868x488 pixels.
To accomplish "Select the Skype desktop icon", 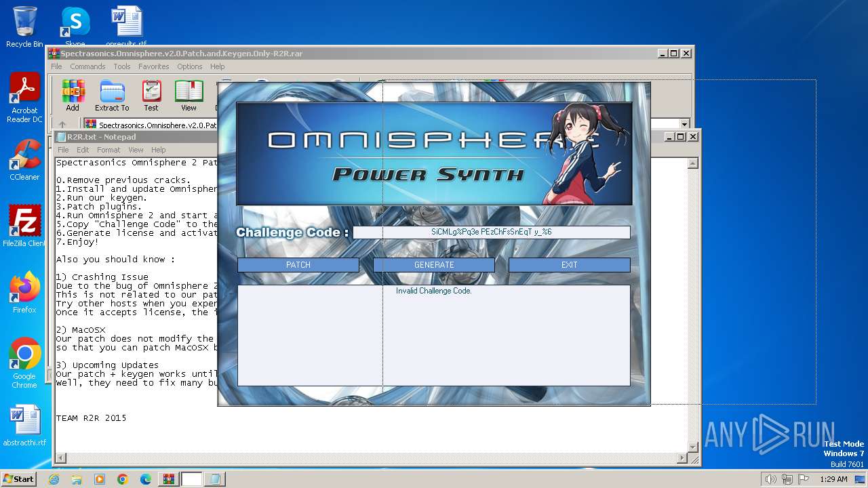I will click(75, 26).
